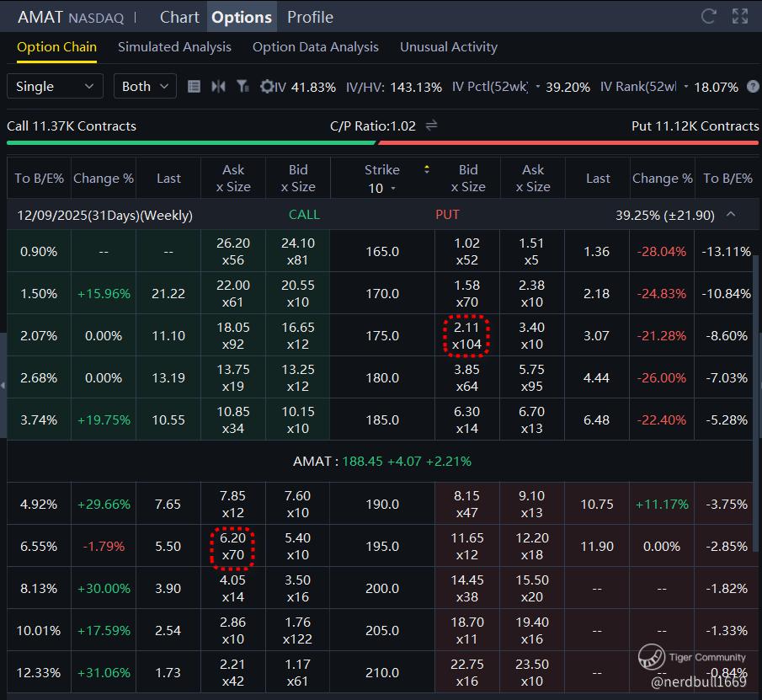
Task: Open the Both calls/puts dropdown
Action: tap(143, 86)
